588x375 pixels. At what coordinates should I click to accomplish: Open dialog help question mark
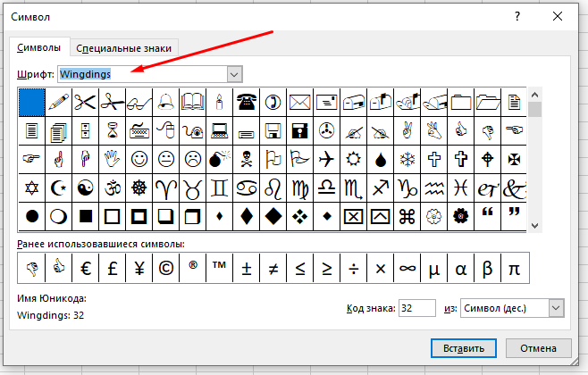[517, 16]
